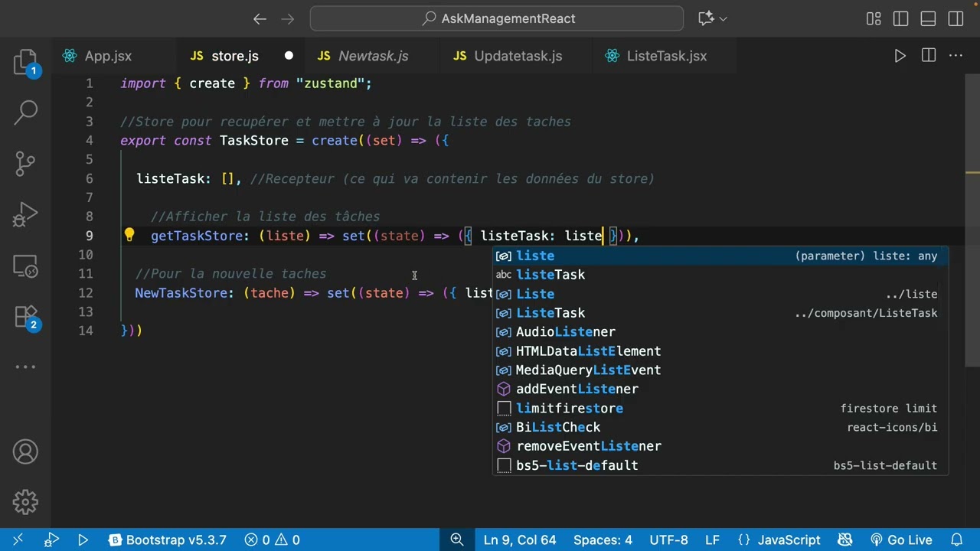Select the limitfirestore snippet suggestion
Viewport: 980px width, 551px height.
(720, 408)
